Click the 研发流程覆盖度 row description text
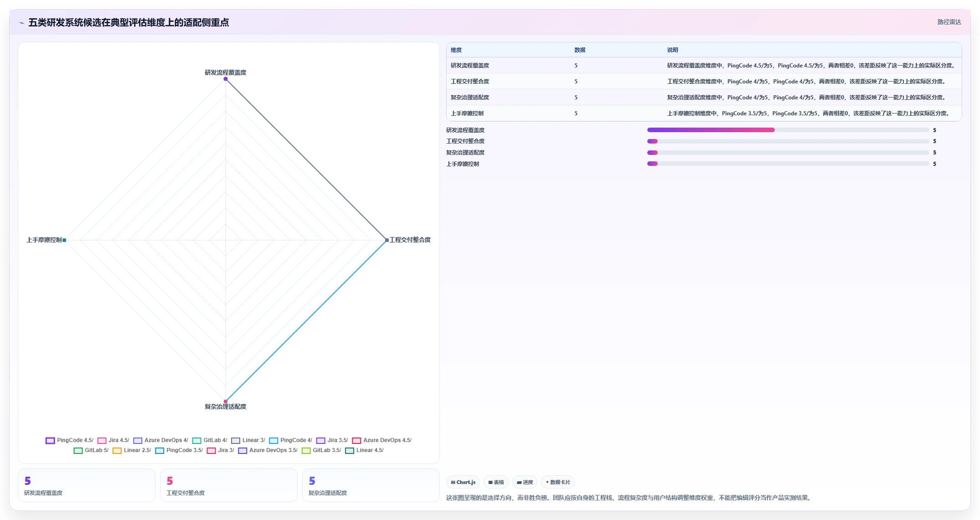 coord(811,66)
